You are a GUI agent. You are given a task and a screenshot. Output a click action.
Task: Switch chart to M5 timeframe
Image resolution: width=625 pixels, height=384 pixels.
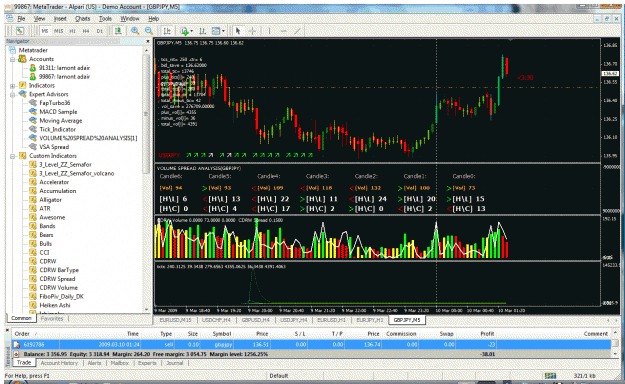pos(45,31)
